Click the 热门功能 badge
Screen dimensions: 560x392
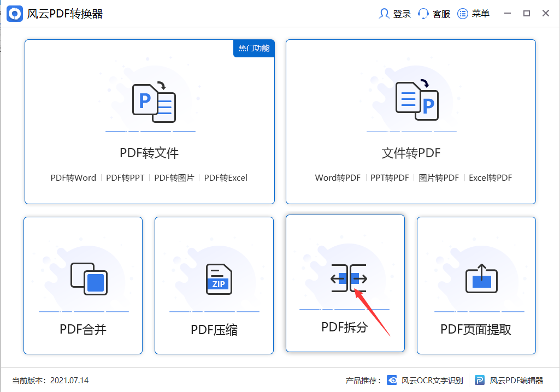(x=254, y=48)
